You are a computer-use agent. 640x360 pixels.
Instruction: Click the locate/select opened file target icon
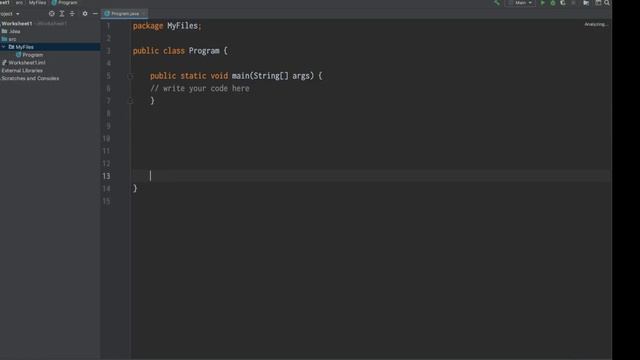coord(51,13)
